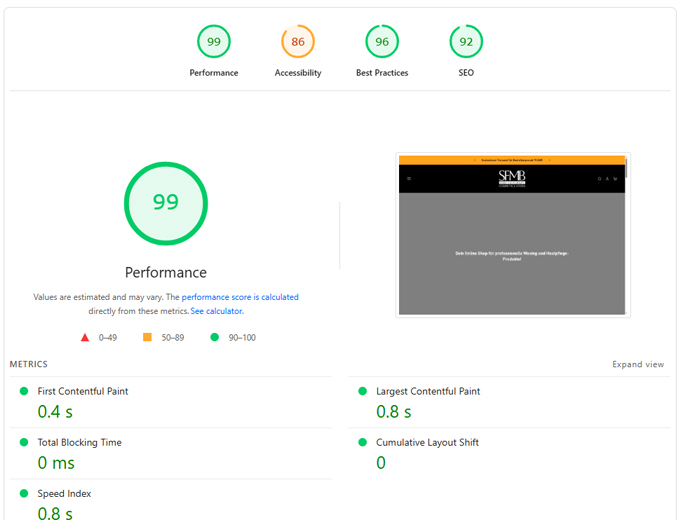Viewport: 680px width, 520px height.
Task: Click the Best Practices gauge 96
Action: [382, 42]
